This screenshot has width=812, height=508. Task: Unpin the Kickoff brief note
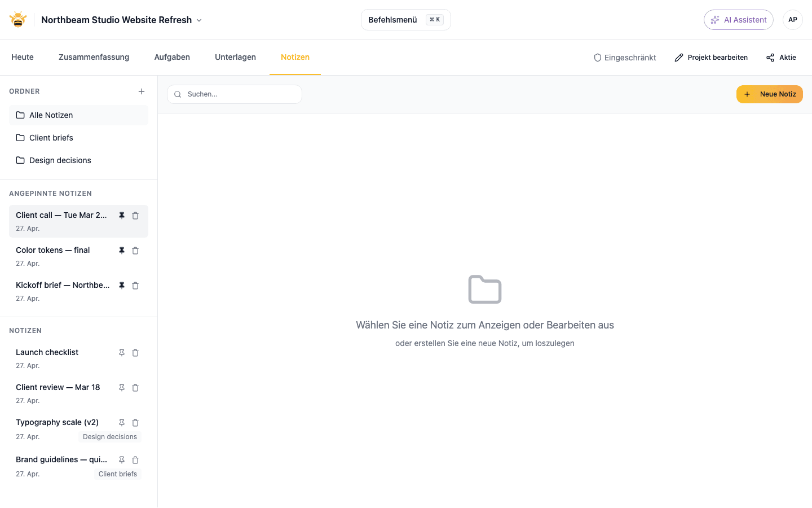click(121, 285)
